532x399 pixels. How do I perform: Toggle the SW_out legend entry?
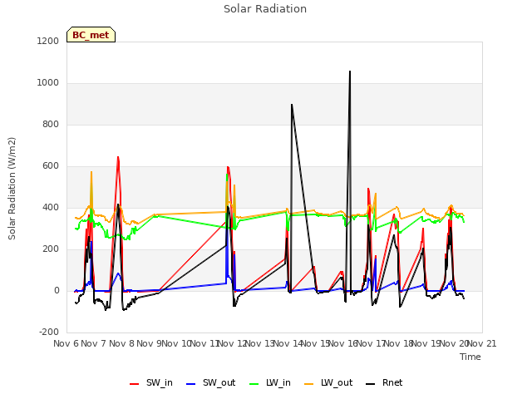[210, 382]
